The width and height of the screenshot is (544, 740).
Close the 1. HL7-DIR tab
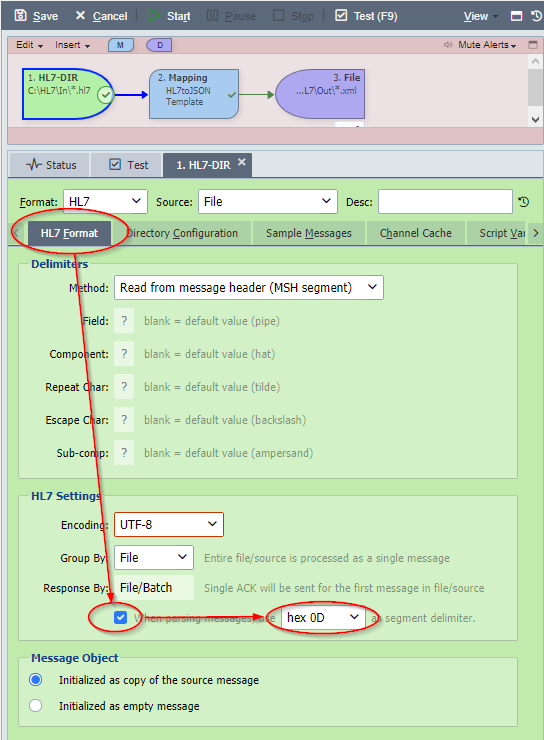tap(242, 162)
